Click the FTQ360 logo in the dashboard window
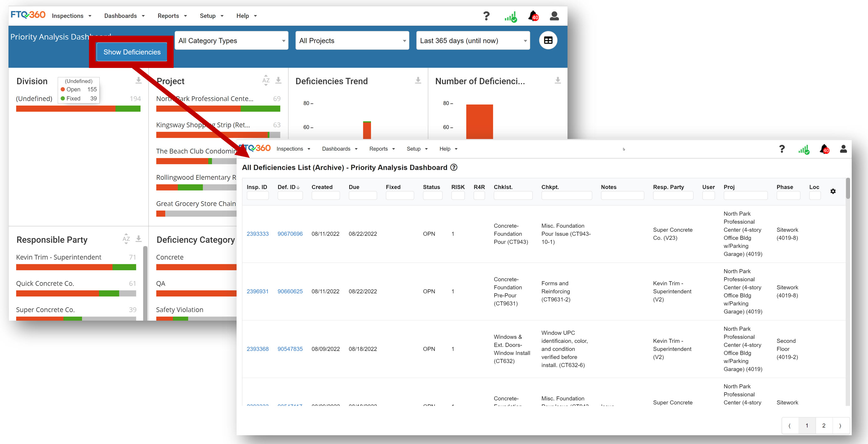This screenshot has height=444, width=868. (x=28, y=15)
